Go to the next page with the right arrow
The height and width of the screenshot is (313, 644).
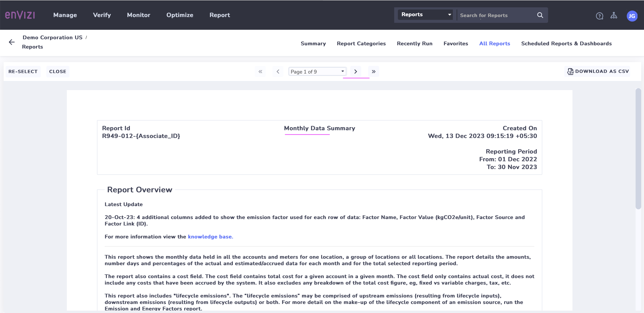click(355, 72)
